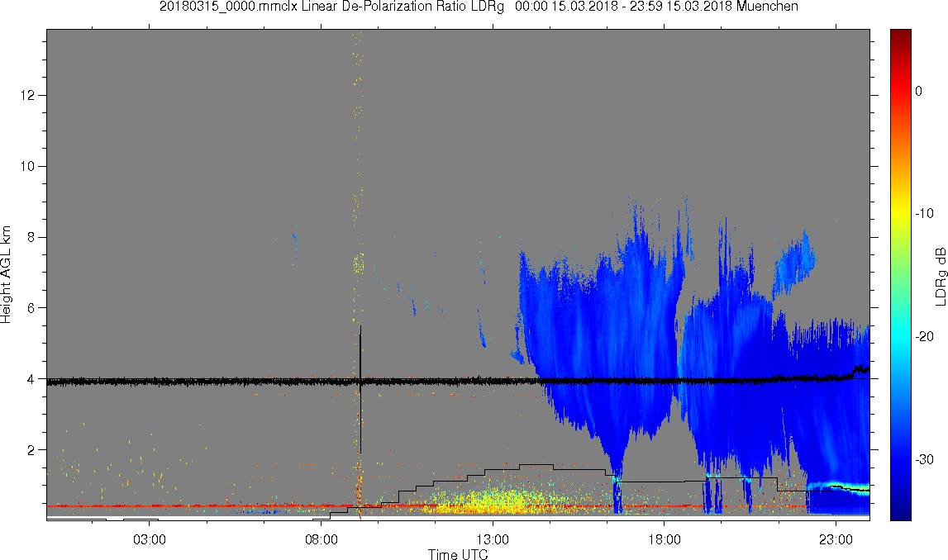Click the height tick label '2'
Screen dimensions: 948x560
31,450
